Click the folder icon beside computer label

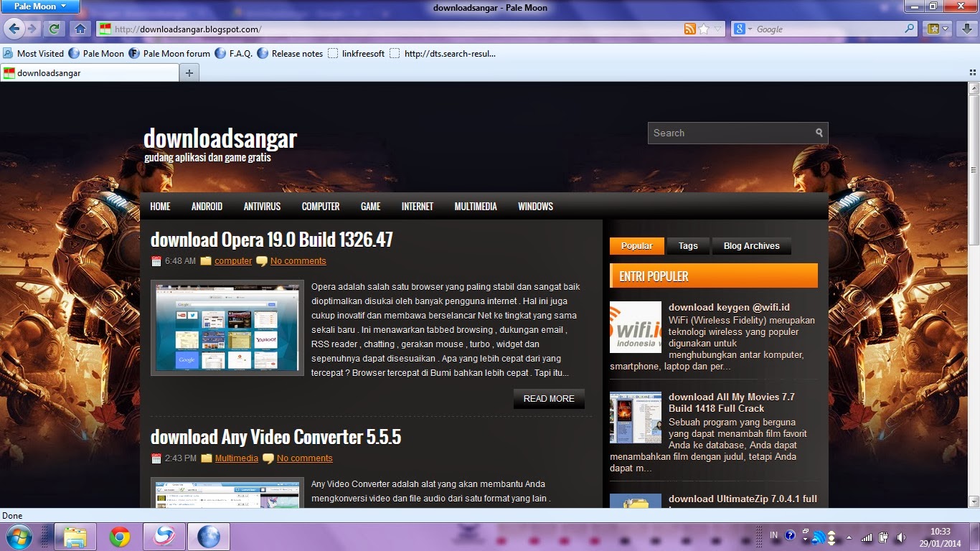[206, 261]
